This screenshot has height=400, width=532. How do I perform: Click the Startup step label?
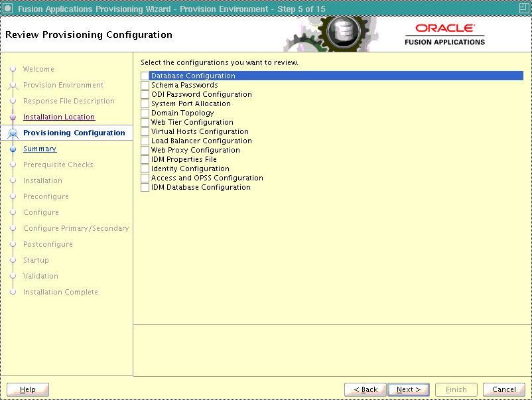pyautogui.click(x=36, y=260)
